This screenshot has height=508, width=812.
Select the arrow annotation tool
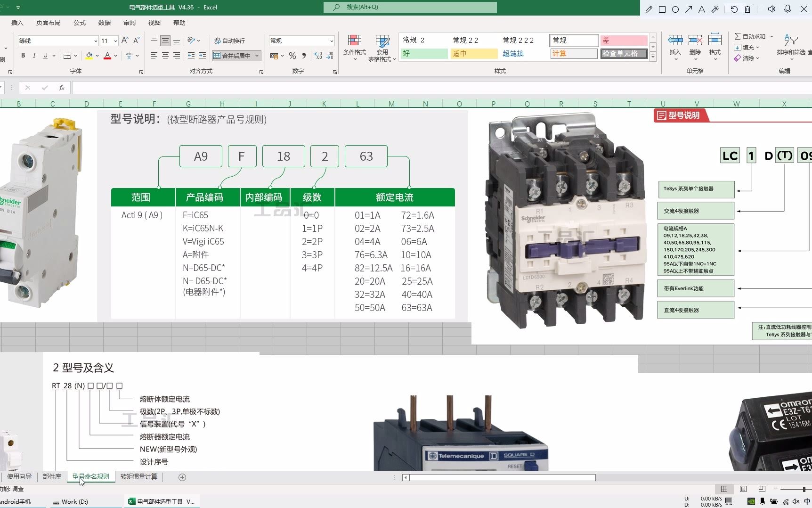pyautogui.click(x=689, y=9)
